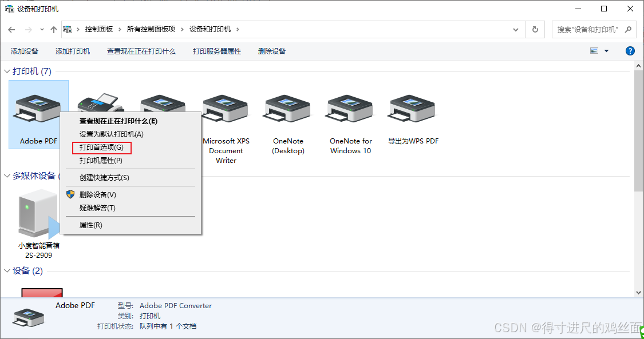Image resolution: width=644 pixels, height=339 pixels.
Task: Choose 创建快捷方式(S) in context menu
Action: point(131,177)
